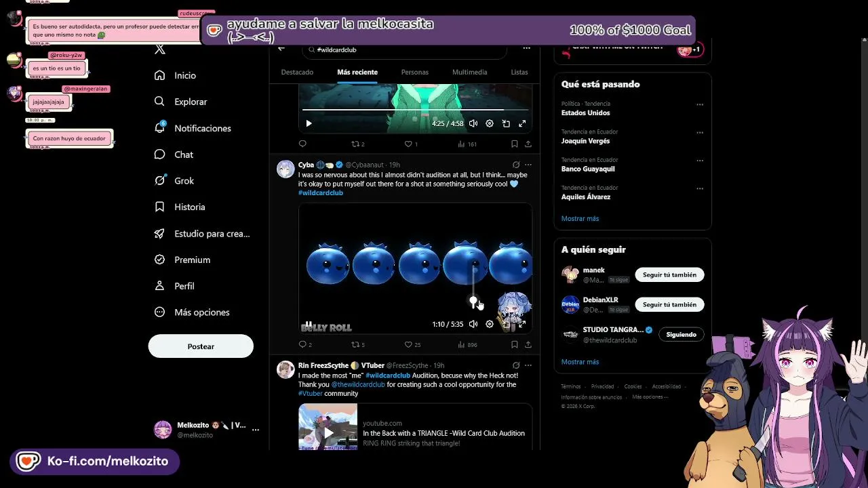Open more options on Cyba's post
This screenshot has height=488, width=868.
528,165
